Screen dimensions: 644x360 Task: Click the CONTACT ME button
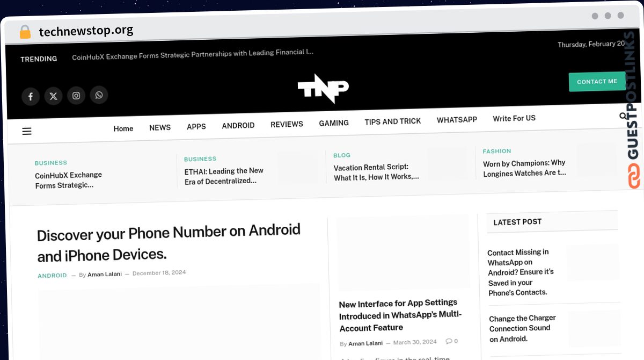(x=597, y=82)
